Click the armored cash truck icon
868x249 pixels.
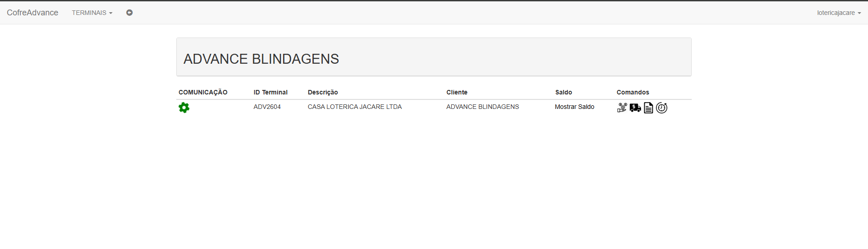coord(635,108)
